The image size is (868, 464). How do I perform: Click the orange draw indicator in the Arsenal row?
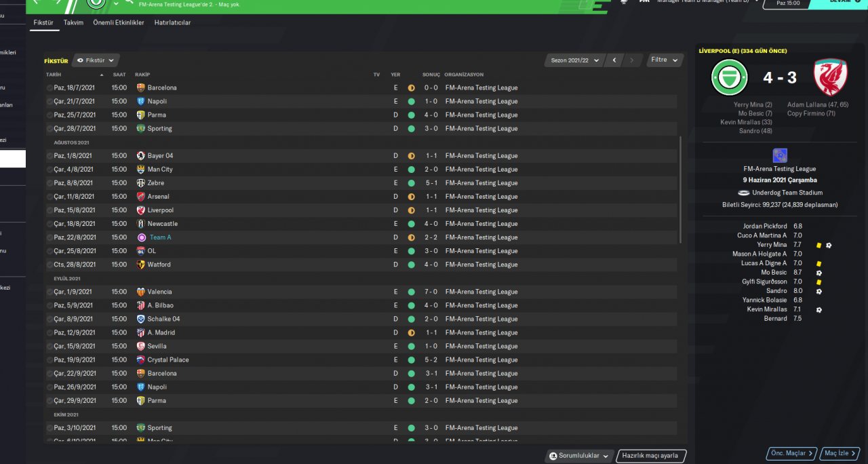tap(411, 196)
